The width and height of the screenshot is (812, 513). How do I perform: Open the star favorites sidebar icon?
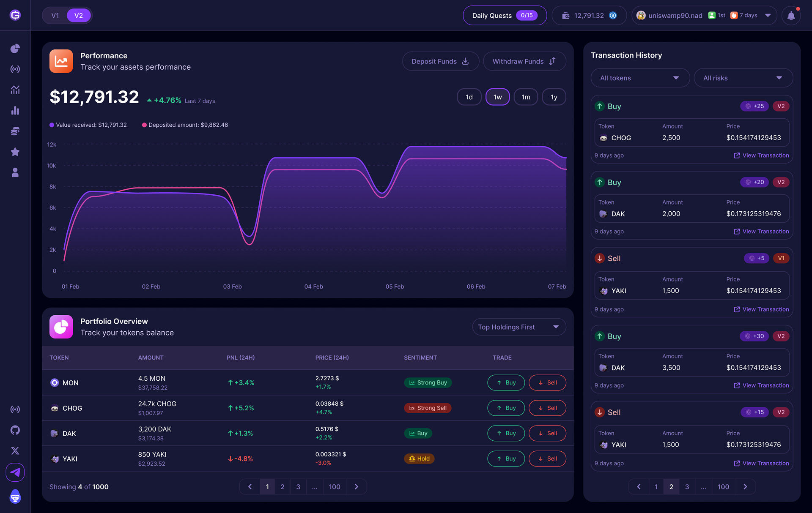pyautogui.click(x=15, y=152)
